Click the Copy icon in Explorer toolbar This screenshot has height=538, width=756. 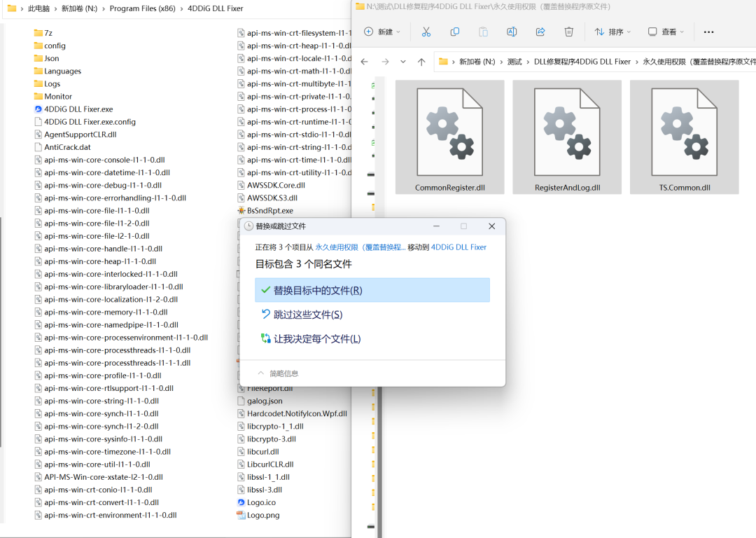coord(454,32)
